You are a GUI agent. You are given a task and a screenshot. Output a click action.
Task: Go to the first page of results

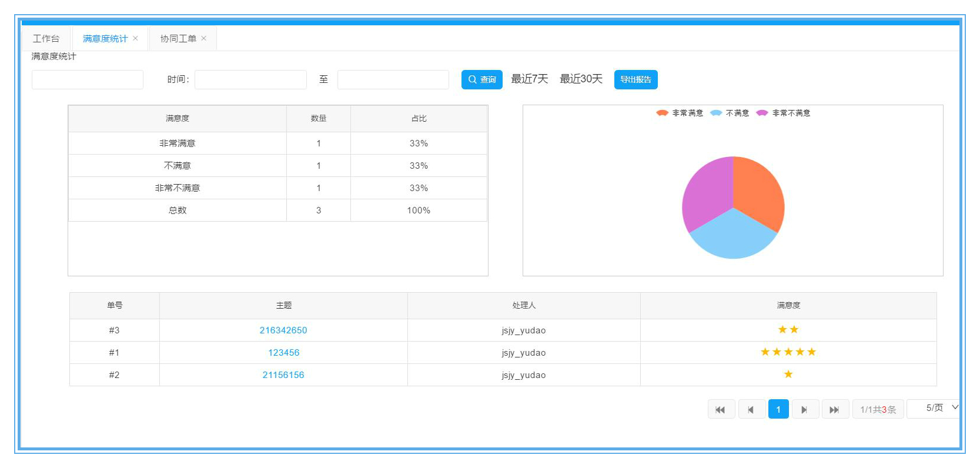(721, 410)
